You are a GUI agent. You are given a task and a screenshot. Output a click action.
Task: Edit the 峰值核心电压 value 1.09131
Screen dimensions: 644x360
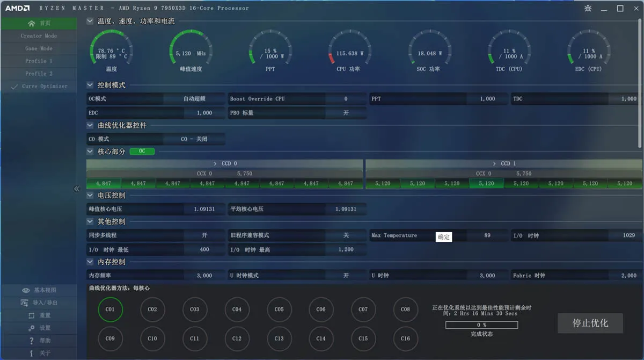tap(204, 209)
